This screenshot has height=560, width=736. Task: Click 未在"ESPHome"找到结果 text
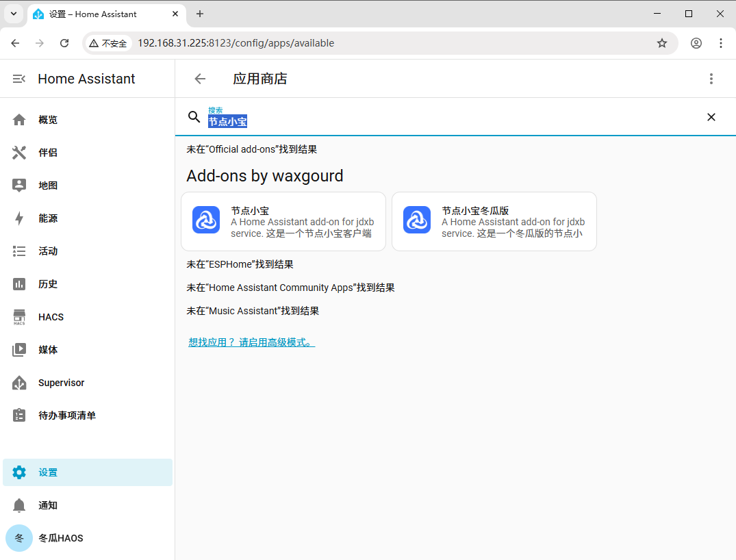pyautogui.click(x=240, y=264)
